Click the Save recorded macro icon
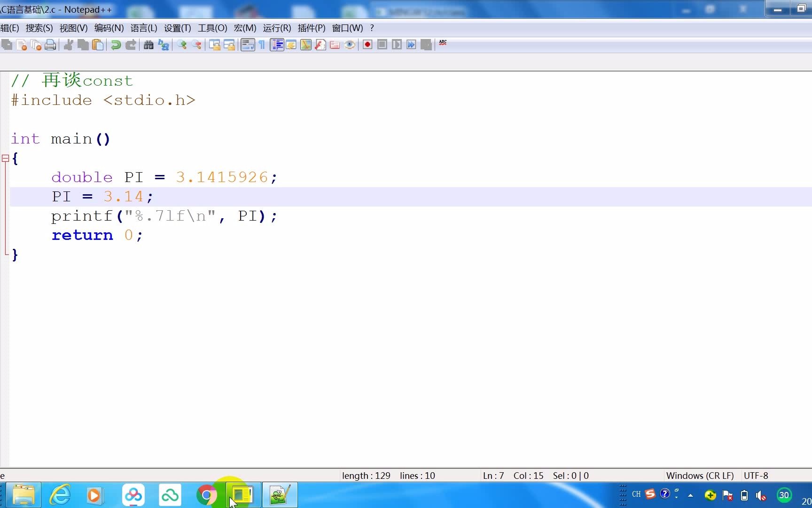The image size is (812, 508). [x=426, y=45]
